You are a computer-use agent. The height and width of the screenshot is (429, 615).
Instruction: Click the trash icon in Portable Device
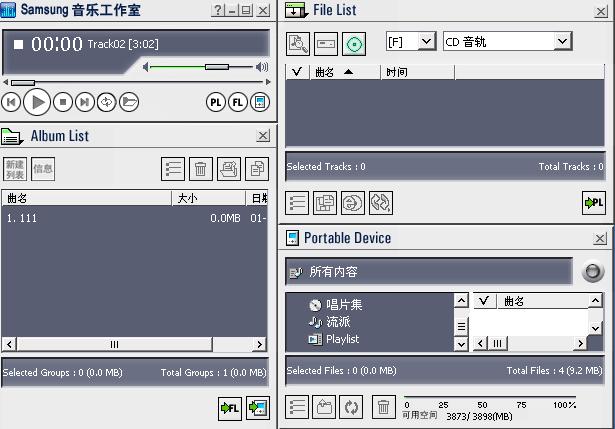383,407
